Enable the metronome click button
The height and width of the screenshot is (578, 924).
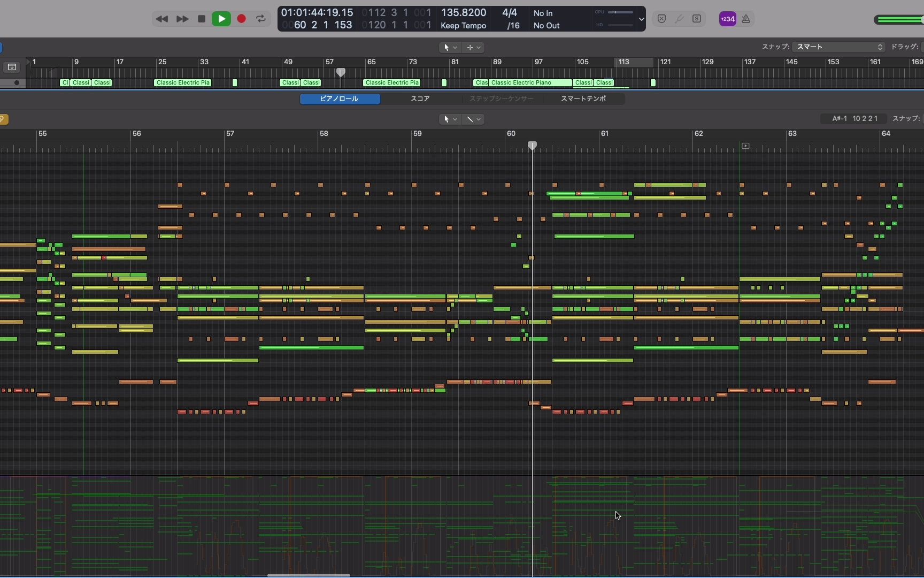click(x=746, y=19)
